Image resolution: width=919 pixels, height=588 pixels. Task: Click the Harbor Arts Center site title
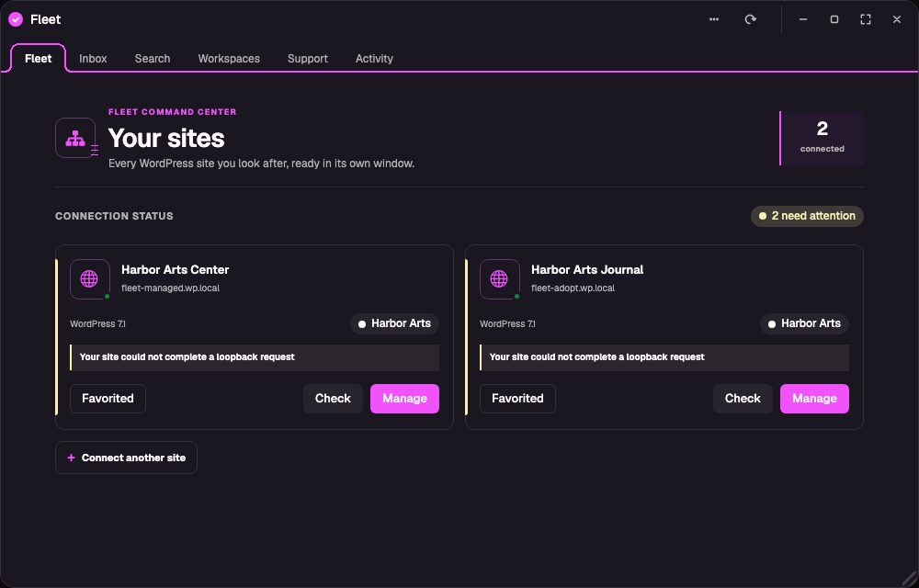coord(176,270)
